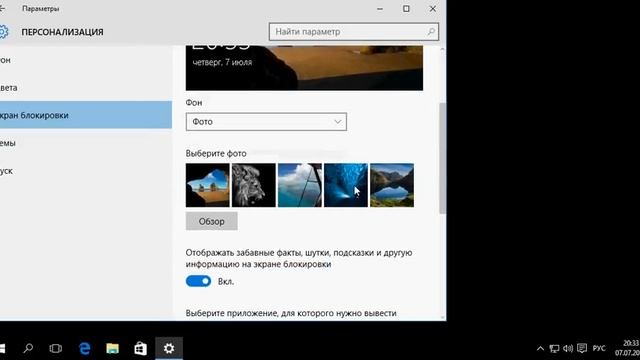This screenshot has width=640, height=360.
Task: Click the Найти параметр search field
Action: (x=353, y=31)
